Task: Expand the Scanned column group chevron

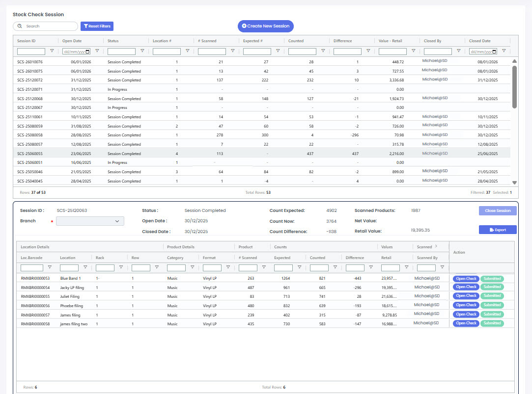Action: pyautogui.click(x=436, y=247)
